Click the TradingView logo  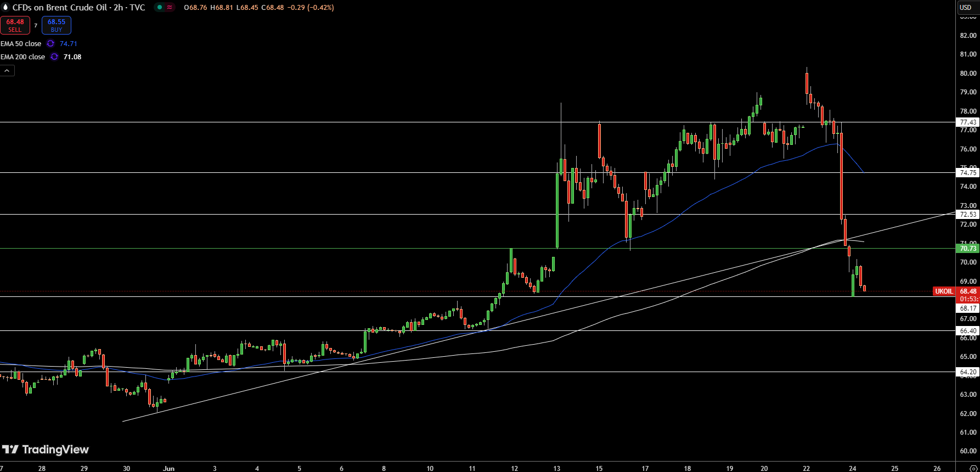(x=46, y=449)
